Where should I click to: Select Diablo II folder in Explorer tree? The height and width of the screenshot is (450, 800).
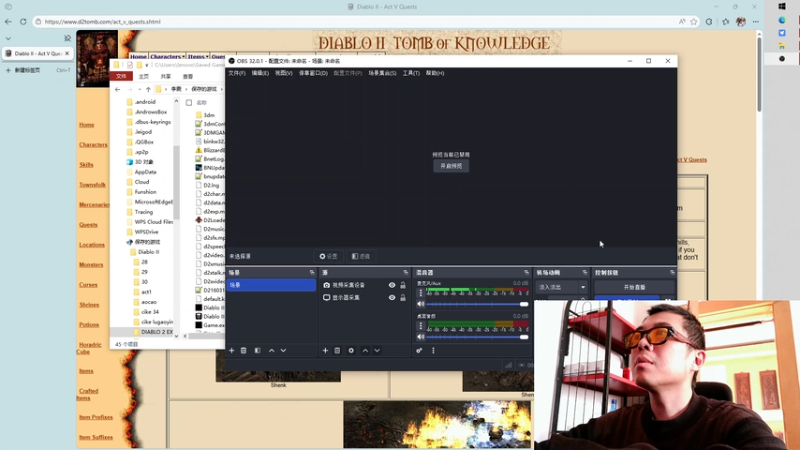tap(148, 252)
